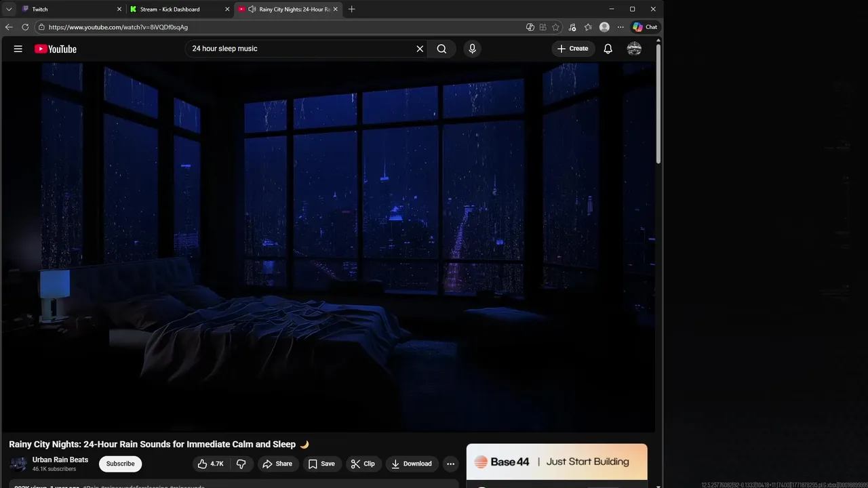The image size is (868, 488).
Task: Open browser profile icon
Action: [604, 27]
